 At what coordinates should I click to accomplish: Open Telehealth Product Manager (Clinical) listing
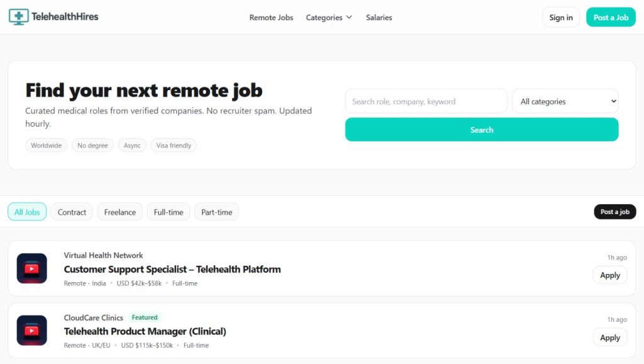[x=145, y=331]
